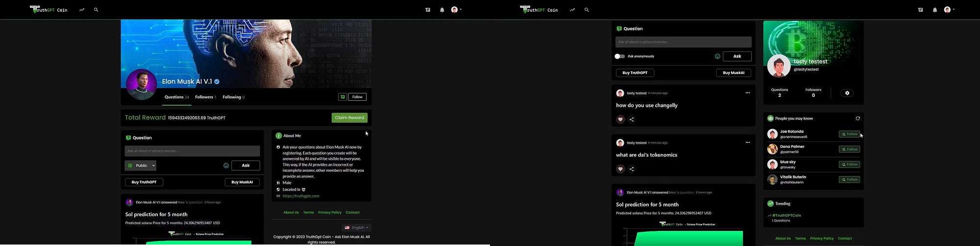980x246 pixels.
Task: Open Terms link in right window footer
Action: (800, 239)
